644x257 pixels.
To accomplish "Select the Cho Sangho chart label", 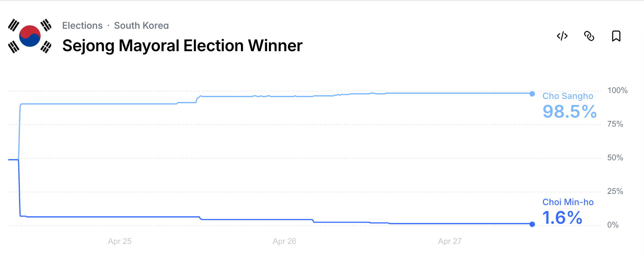I will click(x=567, y=96).
